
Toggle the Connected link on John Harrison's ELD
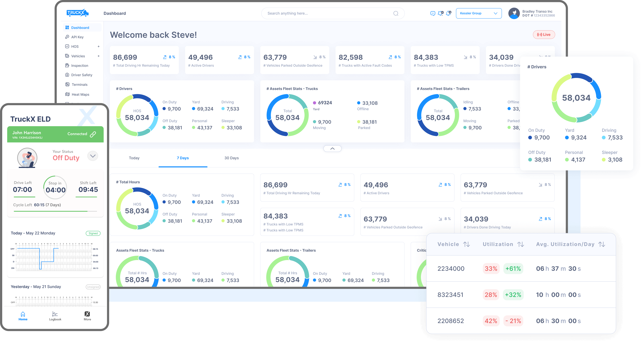[x=80, y=134]
